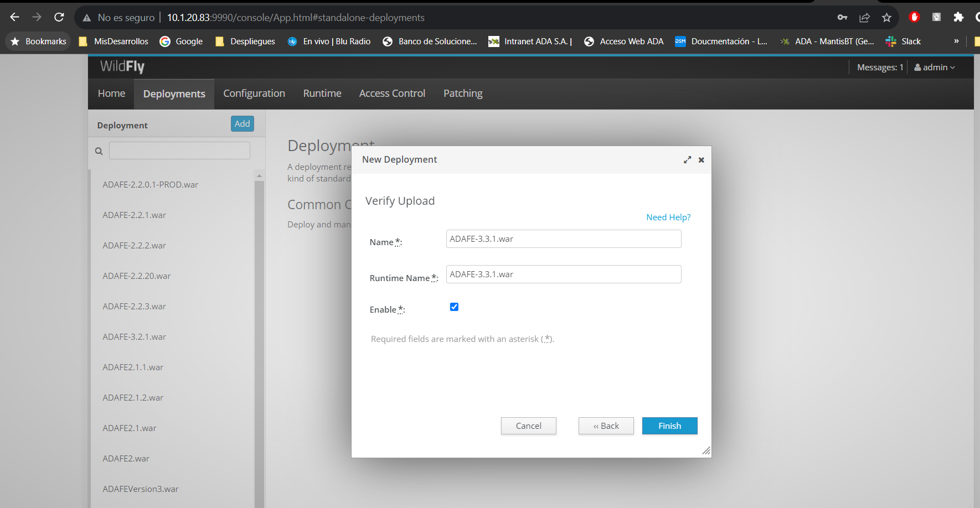
Task: Click the saved passwords key icon
Action: click(x=842, y=17)
